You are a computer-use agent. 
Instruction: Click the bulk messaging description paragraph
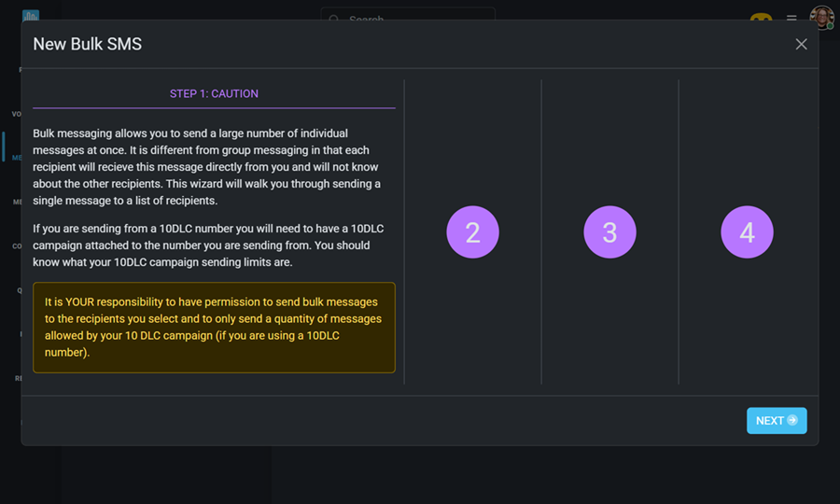(207, 167)
